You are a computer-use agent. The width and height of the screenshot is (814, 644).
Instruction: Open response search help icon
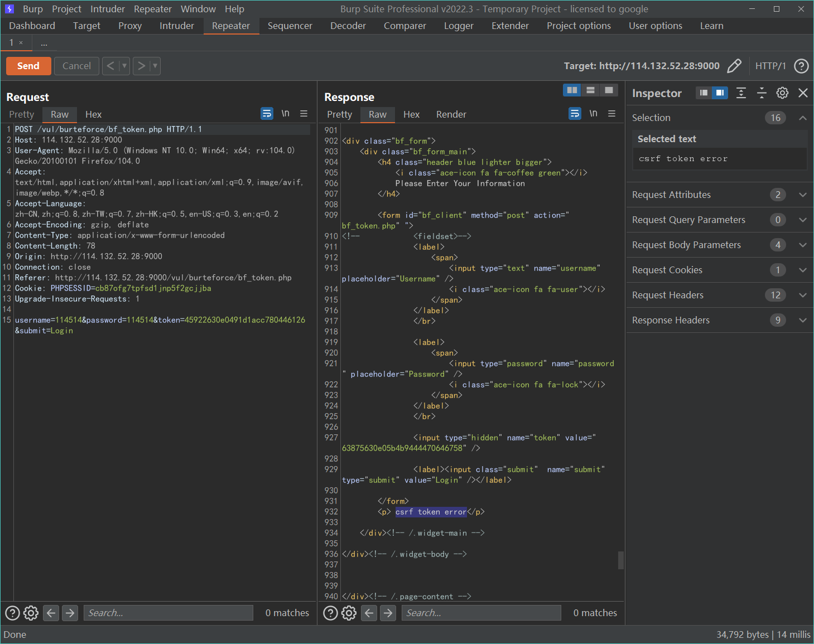tap(330, 613)
